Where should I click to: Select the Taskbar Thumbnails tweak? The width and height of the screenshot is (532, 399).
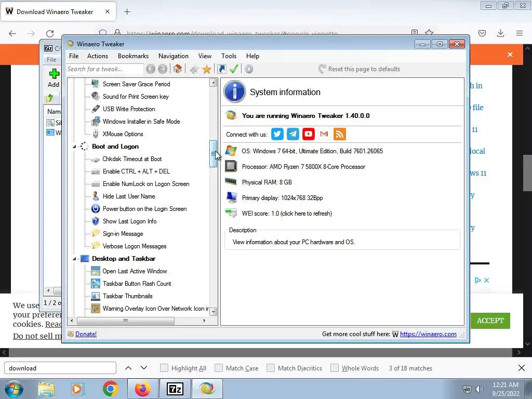[128, 296]
